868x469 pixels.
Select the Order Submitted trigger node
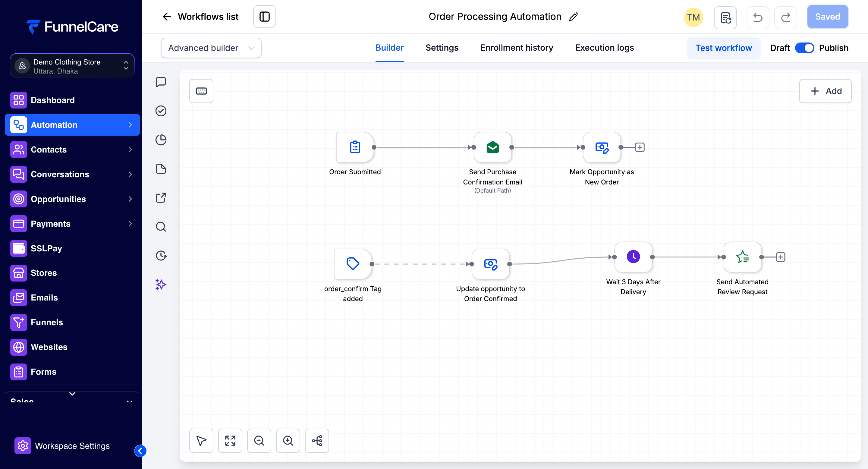355,147
